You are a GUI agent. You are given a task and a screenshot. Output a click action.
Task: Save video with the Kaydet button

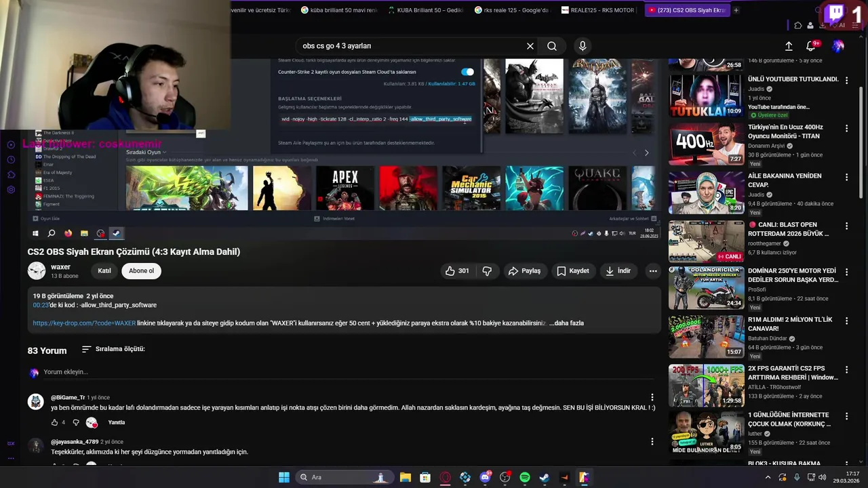click(573, 270)
